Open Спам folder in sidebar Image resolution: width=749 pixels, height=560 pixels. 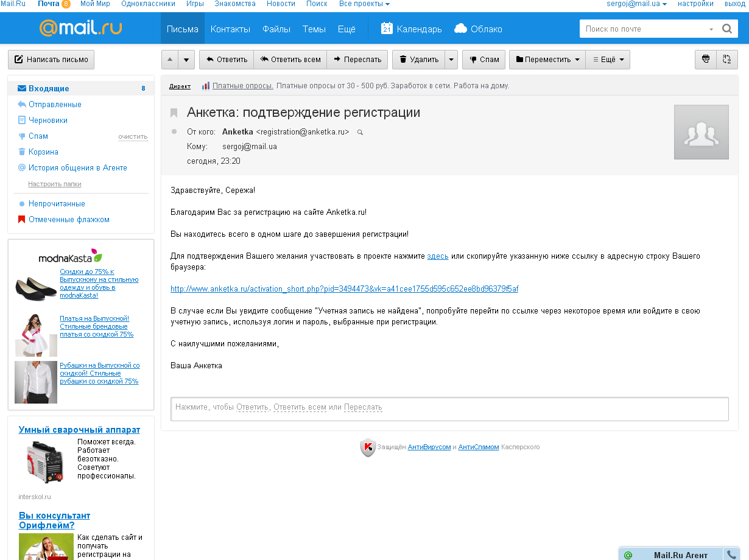coord(38,136)
